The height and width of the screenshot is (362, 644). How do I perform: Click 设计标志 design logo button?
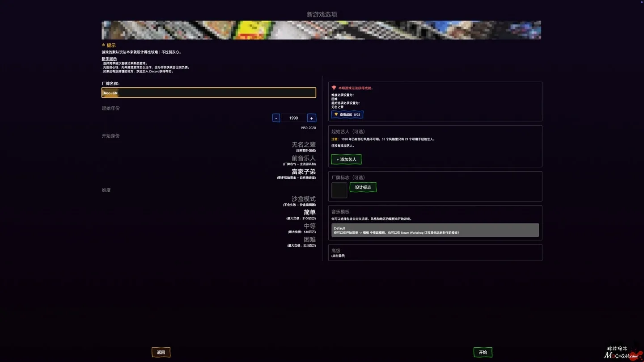click(363, 187)
